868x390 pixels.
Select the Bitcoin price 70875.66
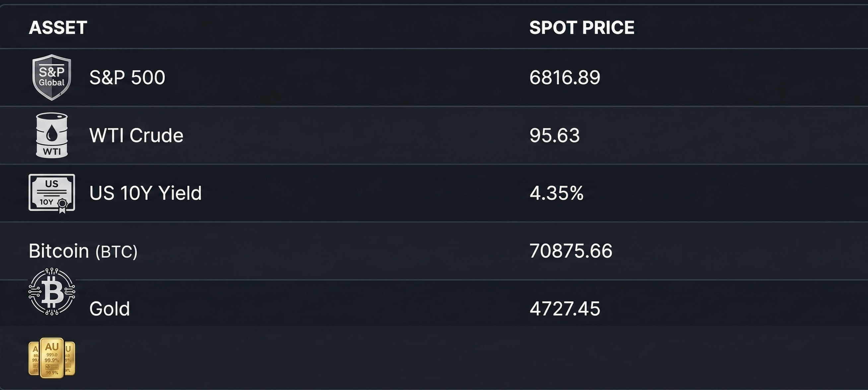pos(570,251)
